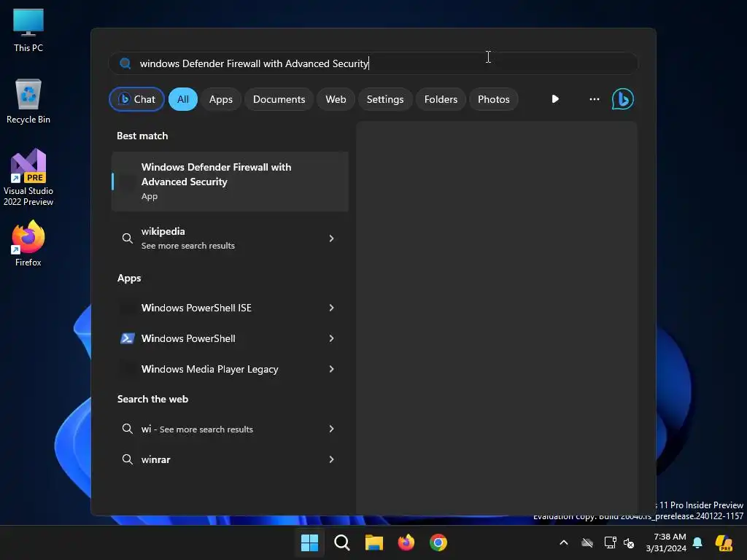Click the 'Best match' heading

pyautogui.click(x=142, y=136)
